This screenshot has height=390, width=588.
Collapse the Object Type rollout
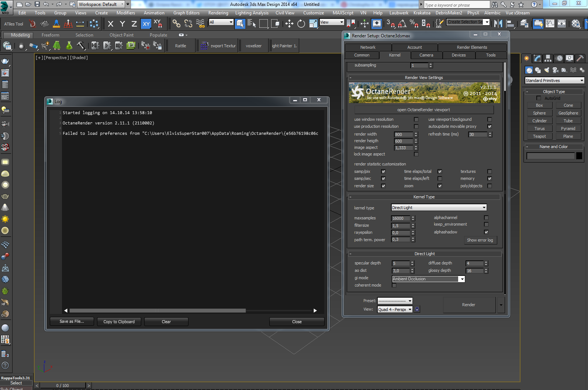pos(554,92)
